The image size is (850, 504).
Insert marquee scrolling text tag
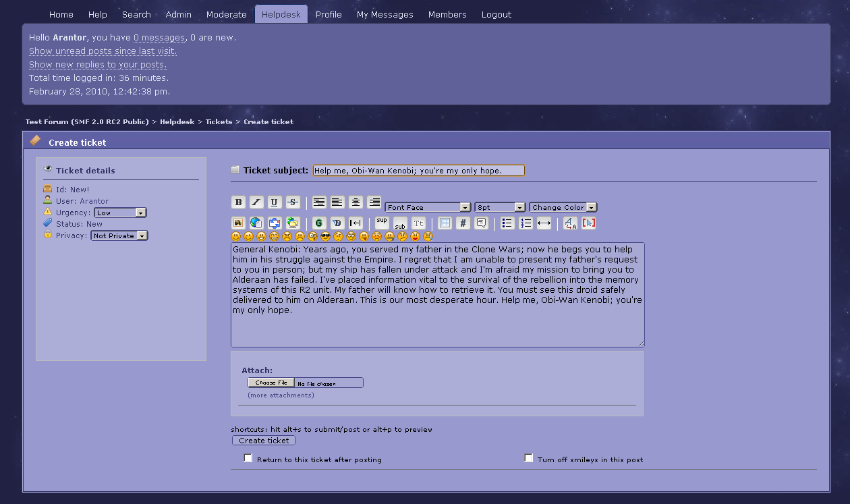(356, 223)
